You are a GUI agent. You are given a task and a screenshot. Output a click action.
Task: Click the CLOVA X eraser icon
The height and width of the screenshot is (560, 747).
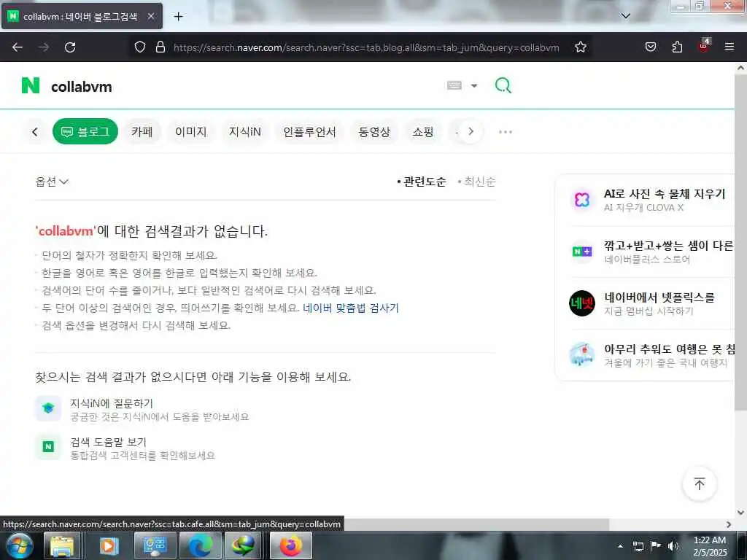(x=582, y=200)
